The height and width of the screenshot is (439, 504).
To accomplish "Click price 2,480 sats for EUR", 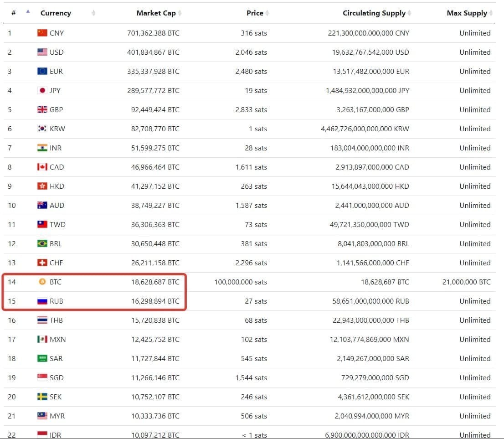I will pos(251,71).
